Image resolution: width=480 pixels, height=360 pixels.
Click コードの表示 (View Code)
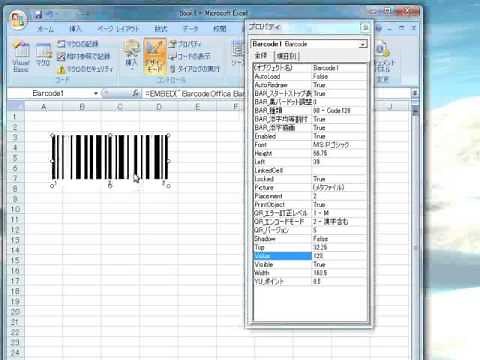point(190,56)
